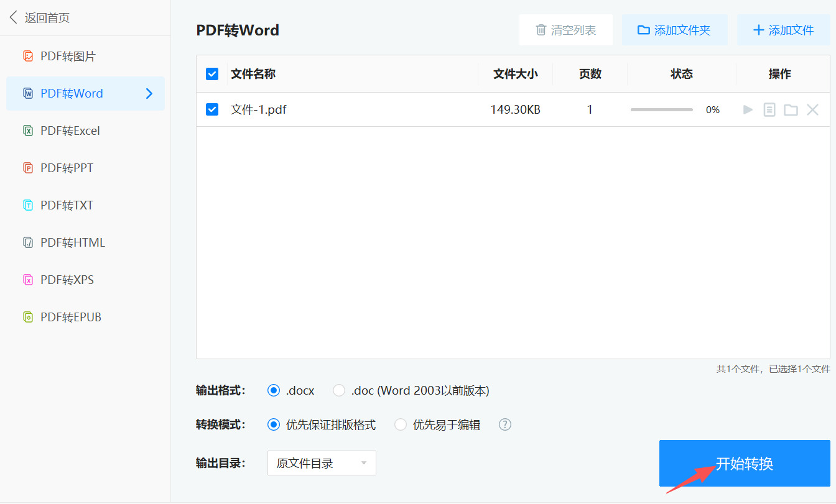836x504 pixels.
Task: Click the PDF转Excel sidebar icon
Action: [x=28, y=131]
